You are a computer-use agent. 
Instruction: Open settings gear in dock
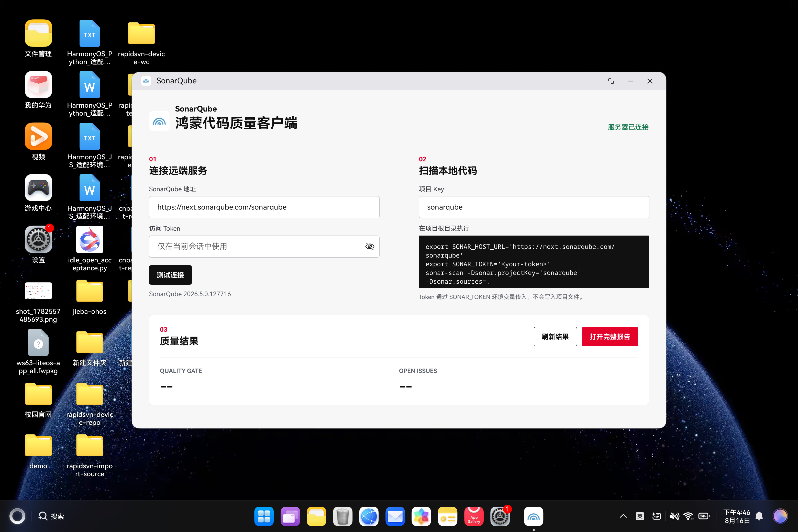tap(500, 516)
